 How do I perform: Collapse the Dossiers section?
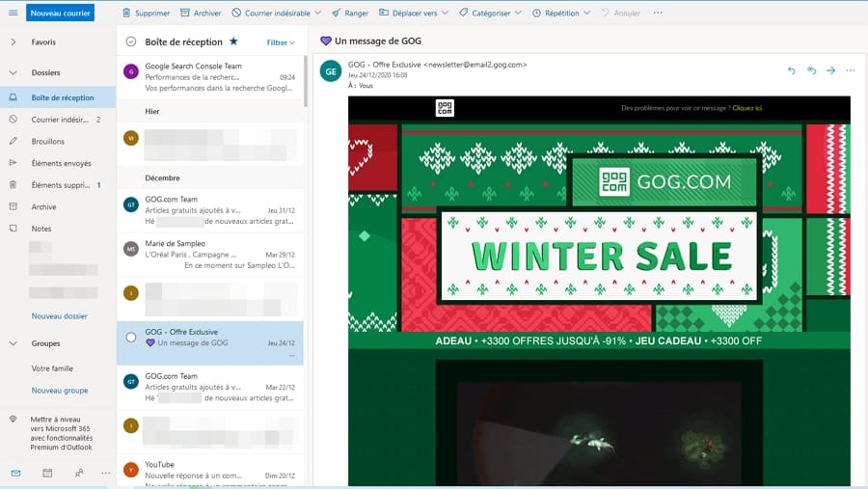click(13, 72)
